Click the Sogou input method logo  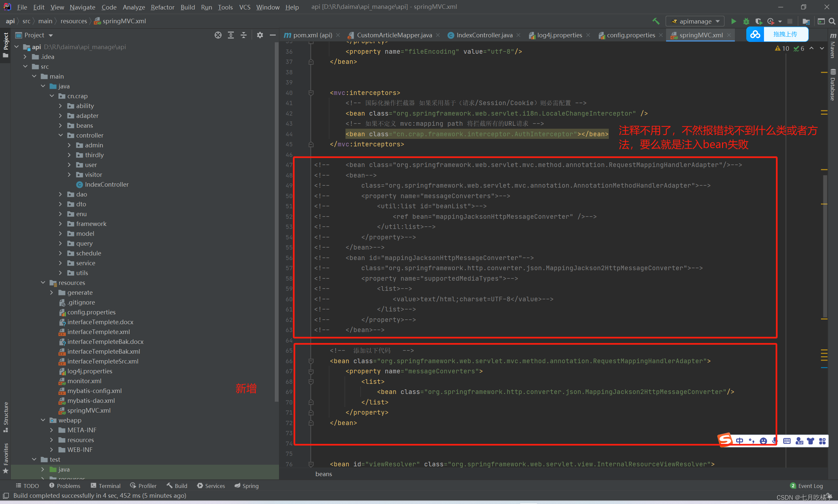[725, 440]
